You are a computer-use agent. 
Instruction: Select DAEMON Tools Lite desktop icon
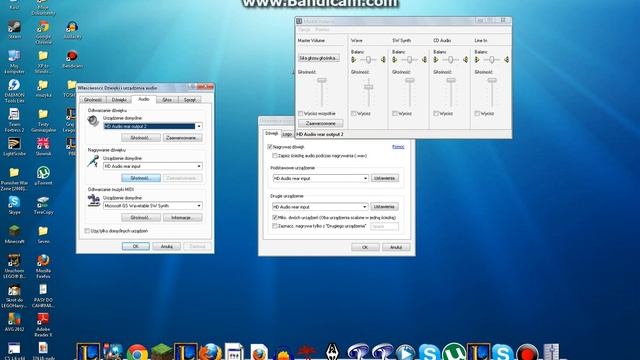14,90
